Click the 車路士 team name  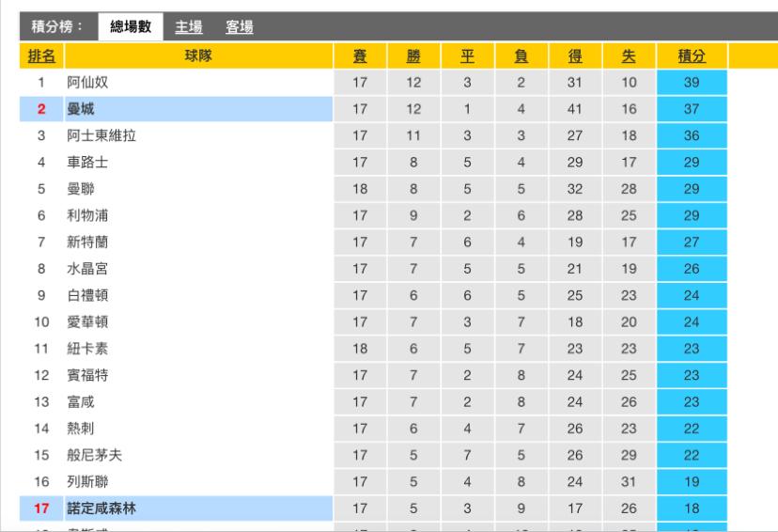click(87, 163)
